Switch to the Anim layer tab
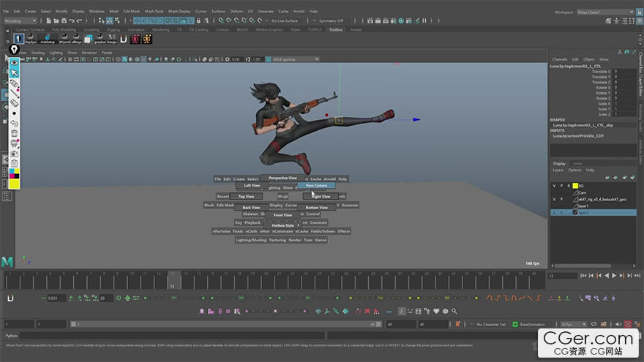The image size is (644, 362). tap(577, 163)
